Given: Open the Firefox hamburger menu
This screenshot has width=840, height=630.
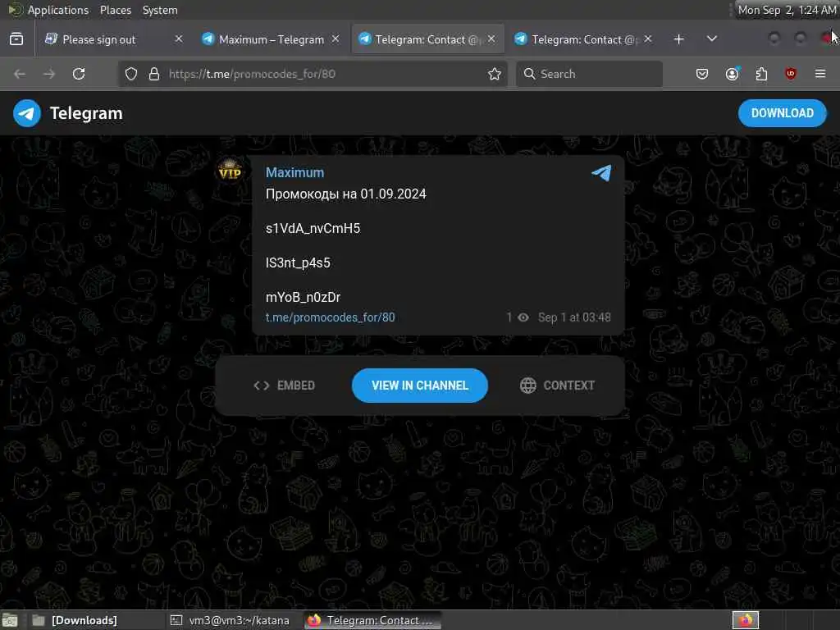Looking at the screenshot, I should click(x=820, y=74).
